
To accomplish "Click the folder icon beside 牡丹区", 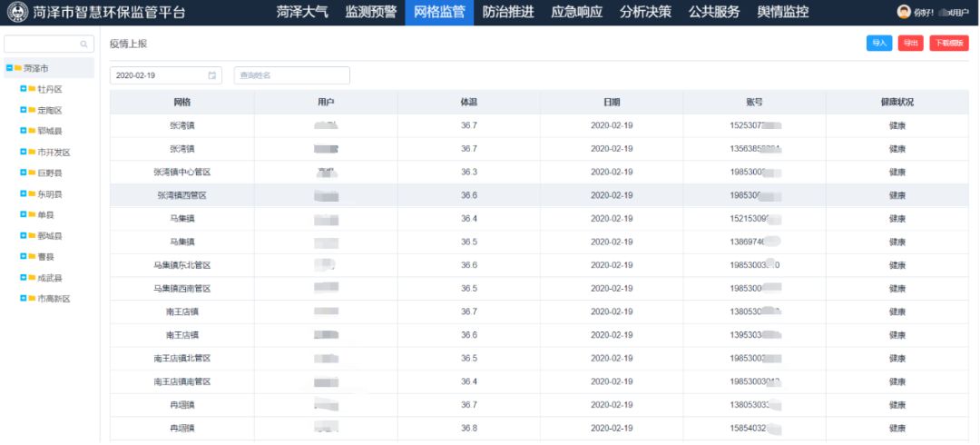I will click(32, 89).
